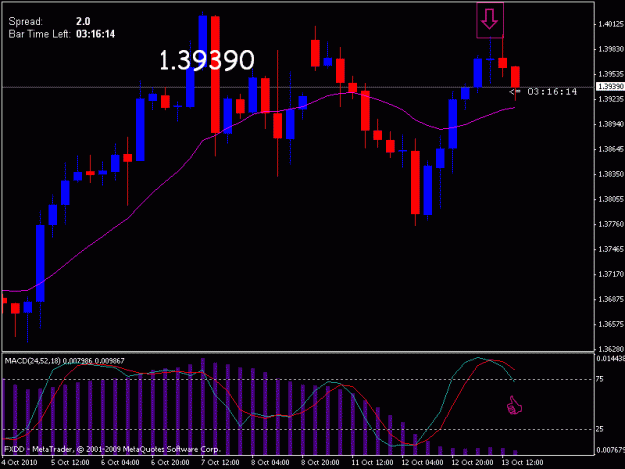Click the price axis label 1.36280
Image resolution: width=625 pixels, height=469 pixels.
[x=611, y=349]
